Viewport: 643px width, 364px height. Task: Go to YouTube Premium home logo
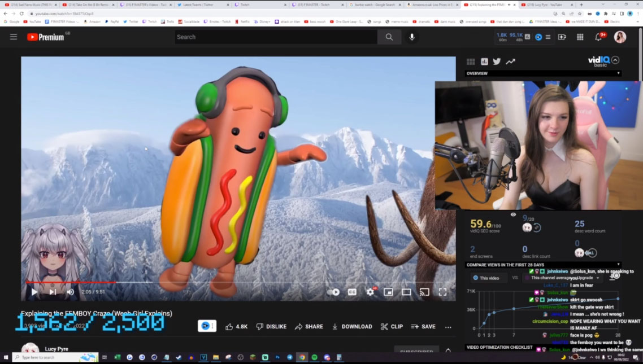[x=46, y=37]
